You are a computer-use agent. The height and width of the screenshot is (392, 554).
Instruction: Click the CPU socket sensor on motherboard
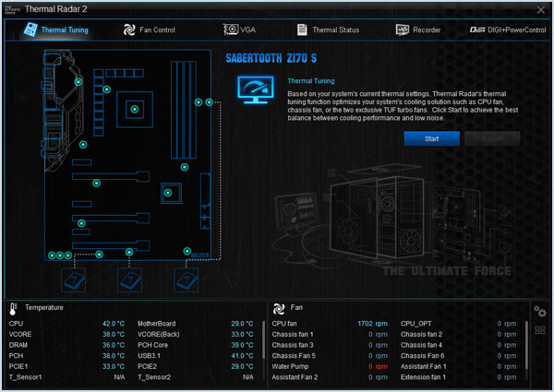click(135, 110)
